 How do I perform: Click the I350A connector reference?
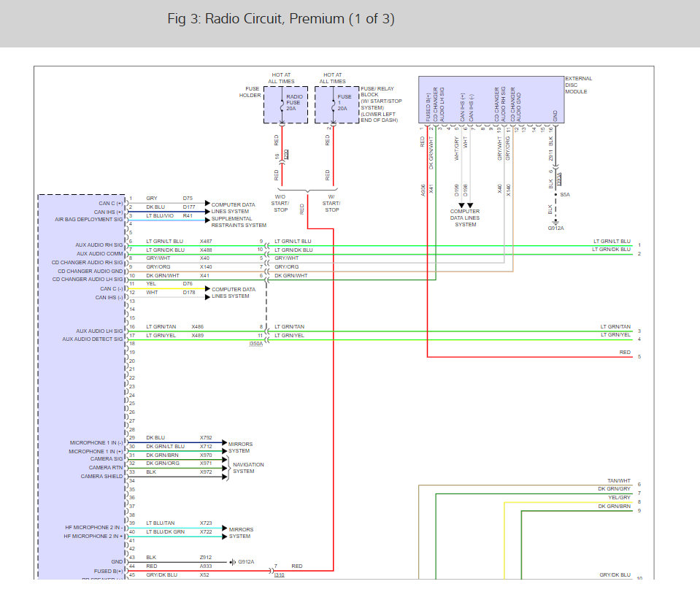tap(255, 344)
